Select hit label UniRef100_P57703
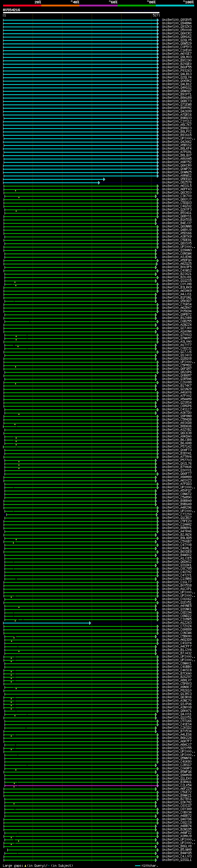 (177, 460)
